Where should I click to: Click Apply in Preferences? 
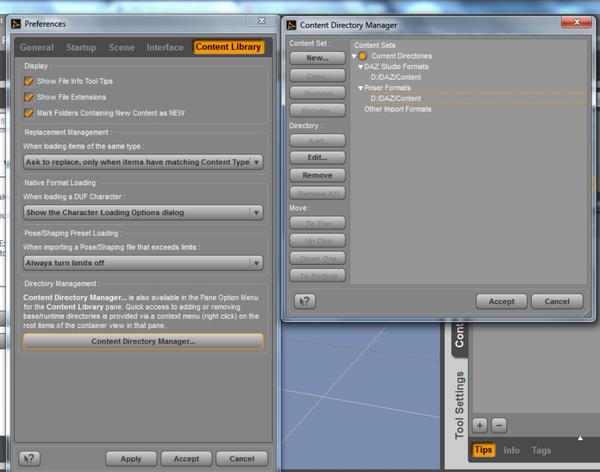tap(131, 459)
